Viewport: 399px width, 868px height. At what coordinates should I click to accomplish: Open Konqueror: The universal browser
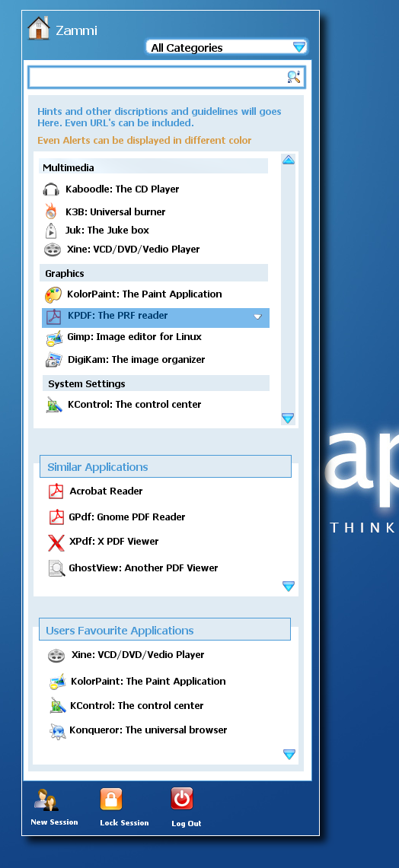[x=148, y=730]
